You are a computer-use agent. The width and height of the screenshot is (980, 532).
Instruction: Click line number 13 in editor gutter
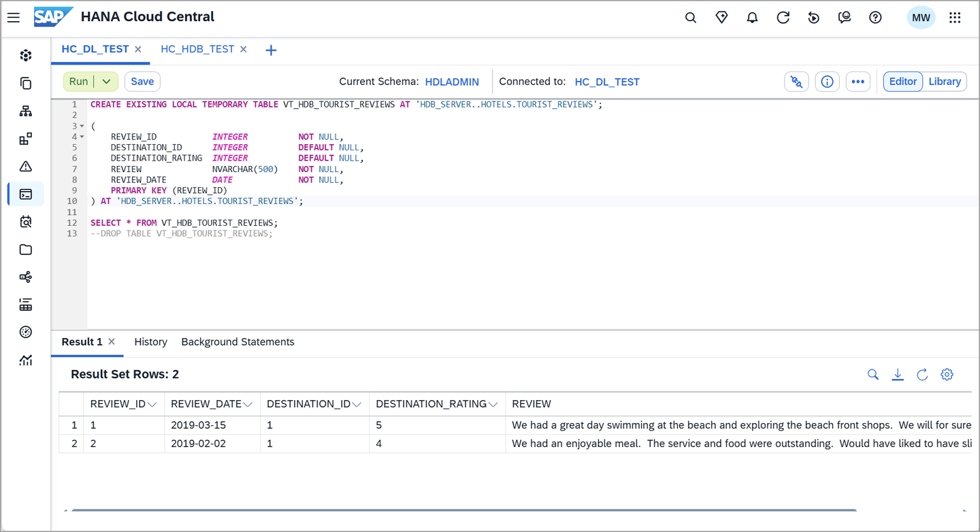(72, 233)
